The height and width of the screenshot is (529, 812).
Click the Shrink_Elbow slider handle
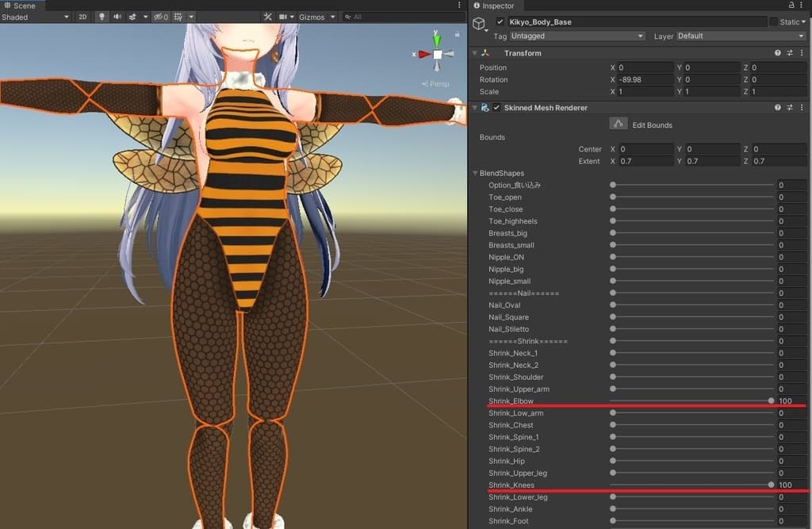pyautogui.click(x=771, y=401)
